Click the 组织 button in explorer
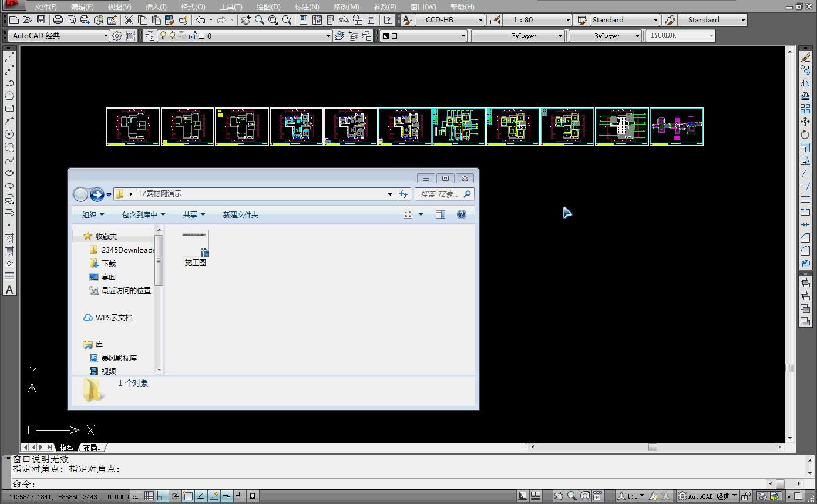Screen dimensions: 817x504 tap(93, 215)
